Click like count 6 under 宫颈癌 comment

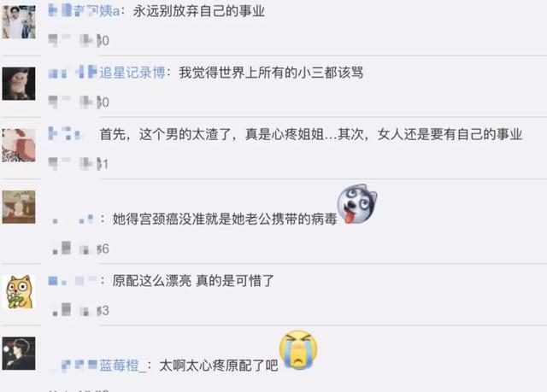(103, 249)
